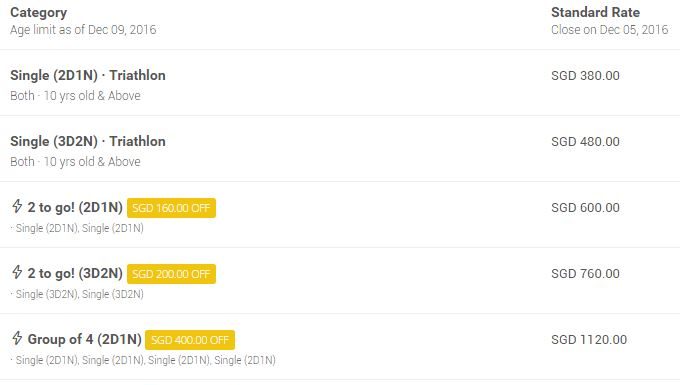Screen dimensions: 680x385
Task: Open Single (3D2N) · Triathlon category
Action: (88, 141)
